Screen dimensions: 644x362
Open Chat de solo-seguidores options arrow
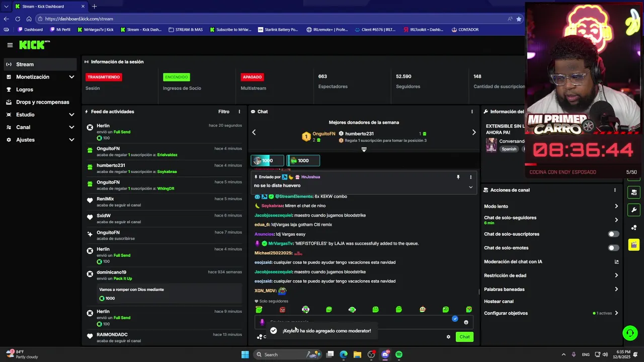click(x=616, y=220)
